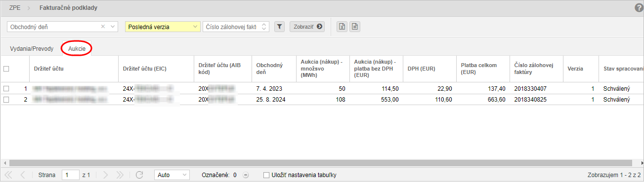This screenshot has width=644, height=184.
Task: Sort by Aukcia (nákup) - množstvo header
Action: [x=322, y=69]
